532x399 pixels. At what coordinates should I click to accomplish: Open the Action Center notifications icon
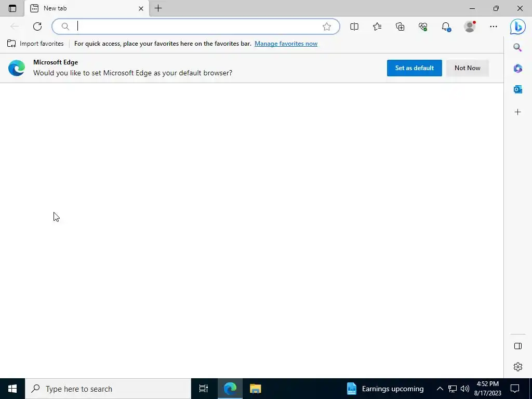click(x=515, y=389)
